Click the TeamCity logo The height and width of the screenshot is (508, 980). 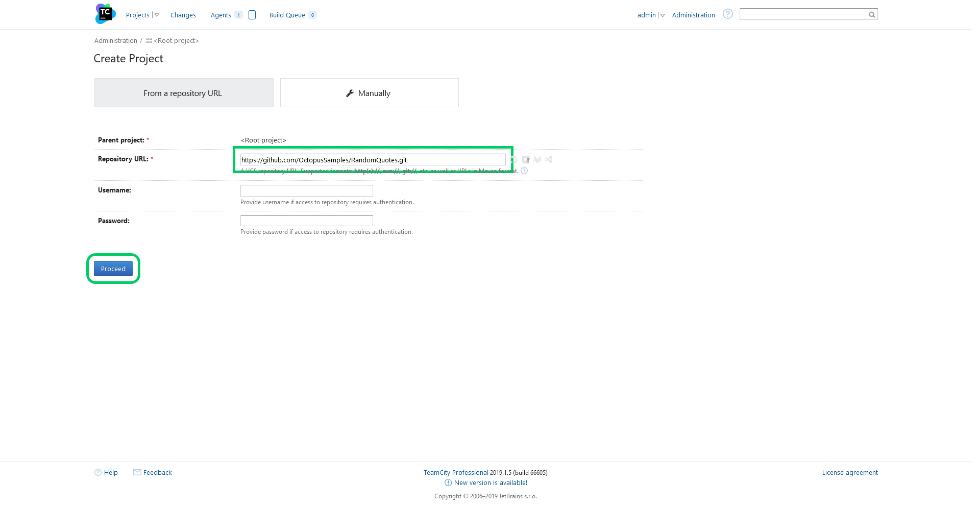click(106, 14)
